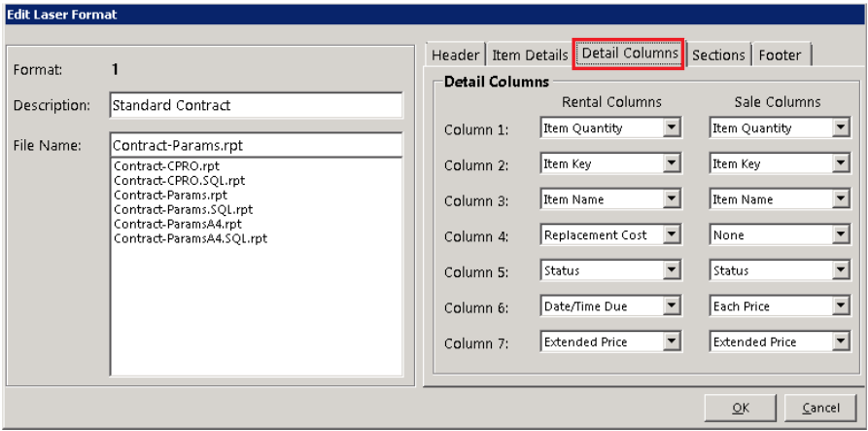
Task: Choose Contract-ParamsA4.SQL.rpt from file list
Action: point(191,238)
